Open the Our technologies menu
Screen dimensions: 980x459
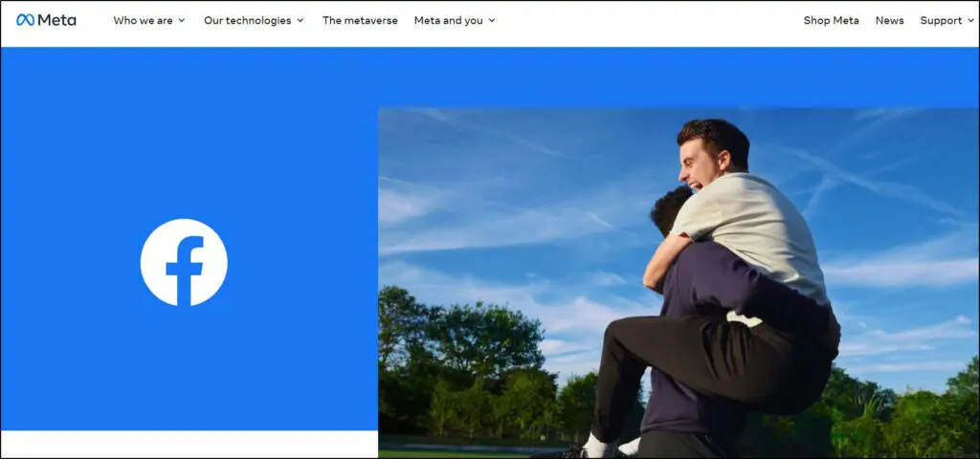point(248,21)
